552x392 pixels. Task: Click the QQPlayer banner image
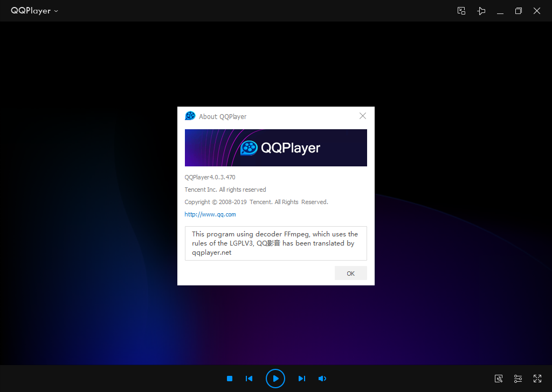click(x=275, y=148)
